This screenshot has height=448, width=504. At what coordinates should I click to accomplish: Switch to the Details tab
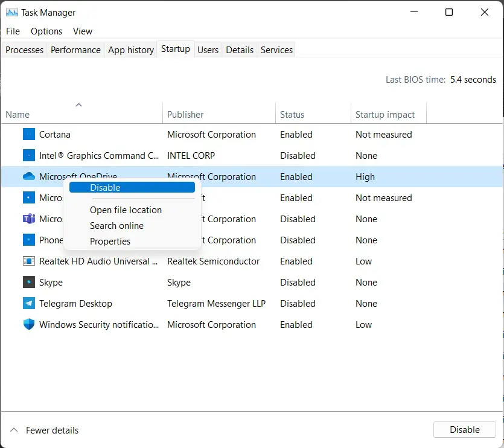point(240,50)
